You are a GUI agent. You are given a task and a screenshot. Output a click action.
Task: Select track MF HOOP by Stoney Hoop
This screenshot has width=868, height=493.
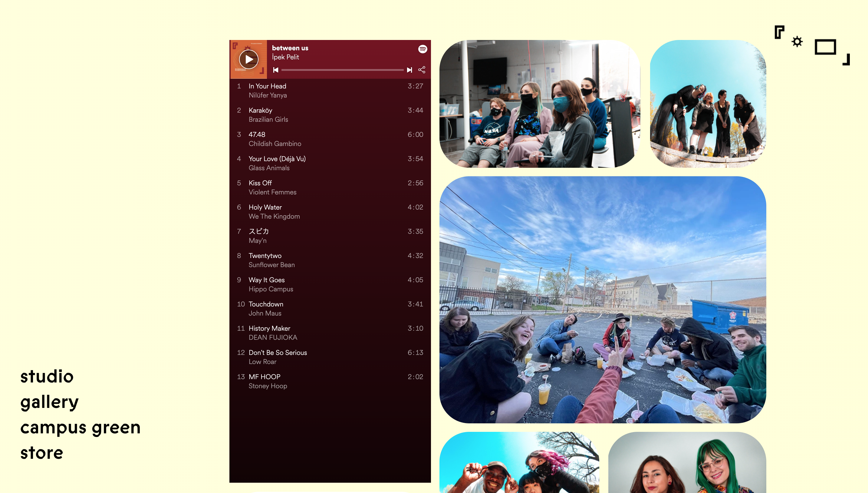tap(264, 377)
